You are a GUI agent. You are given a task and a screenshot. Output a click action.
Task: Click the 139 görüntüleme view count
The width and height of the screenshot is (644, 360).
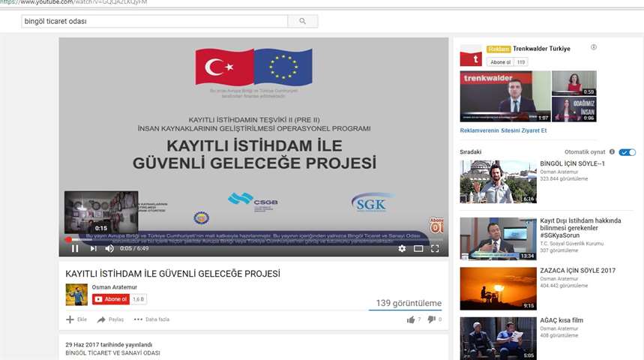(x=409, y=303)
